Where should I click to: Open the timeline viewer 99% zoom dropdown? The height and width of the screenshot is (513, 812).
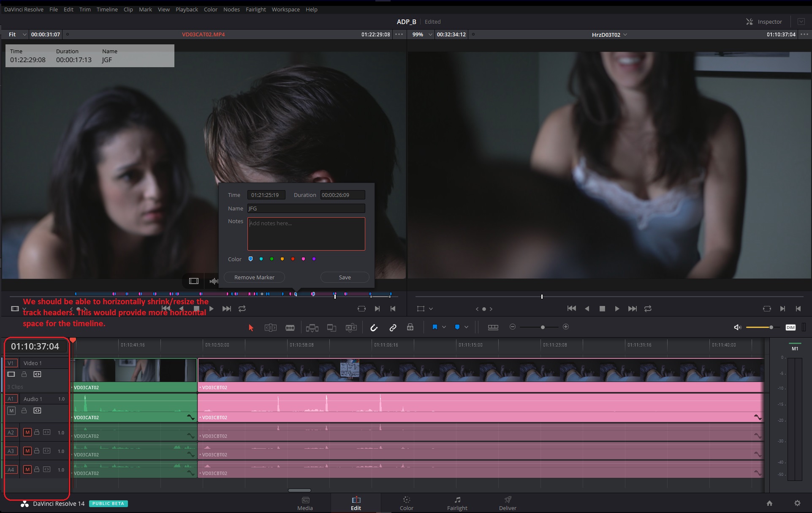click(422, 34)
